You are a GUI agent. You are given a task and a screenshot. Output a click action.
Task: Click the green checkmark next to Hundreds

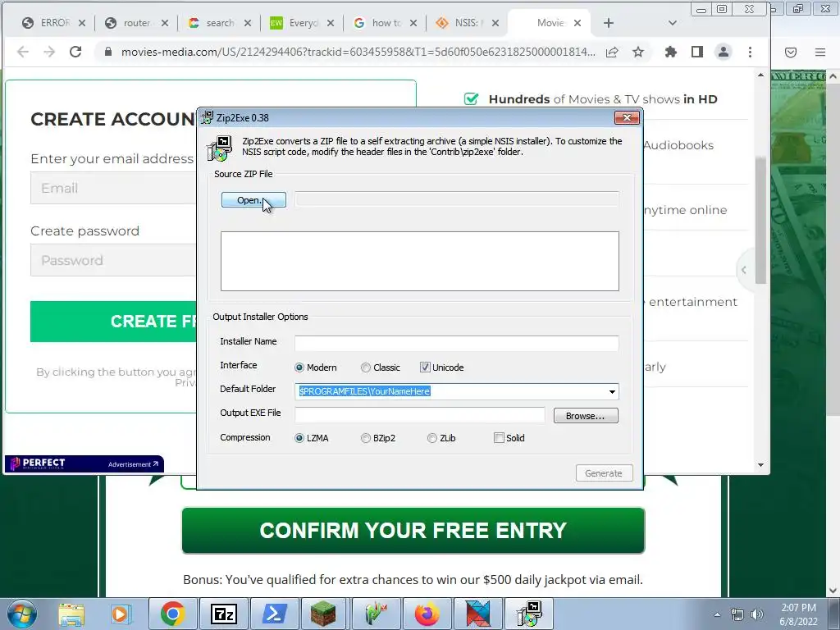click(471, 99)
